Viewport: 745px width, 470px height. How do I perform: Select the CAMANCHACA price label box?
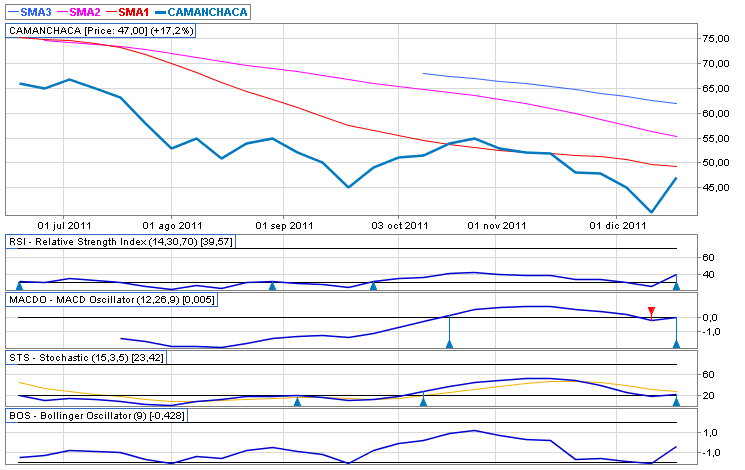[x=101, y=31]
